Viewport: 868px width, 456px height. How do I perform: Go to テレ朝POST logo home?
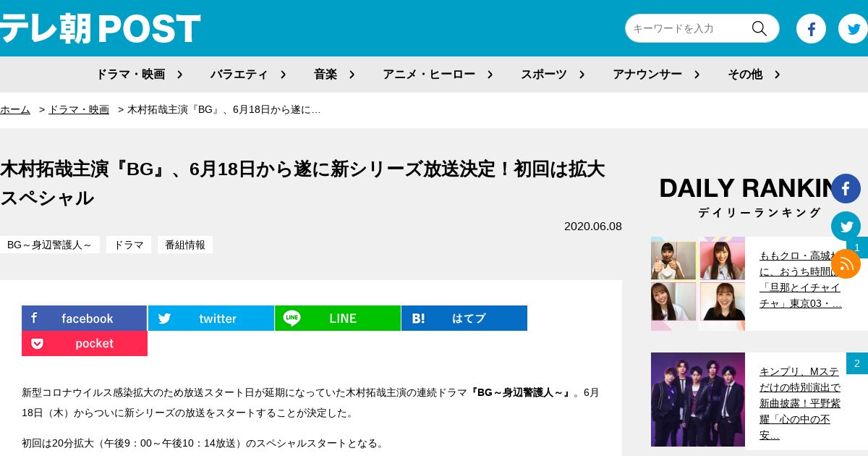click(x=100, y=29)
